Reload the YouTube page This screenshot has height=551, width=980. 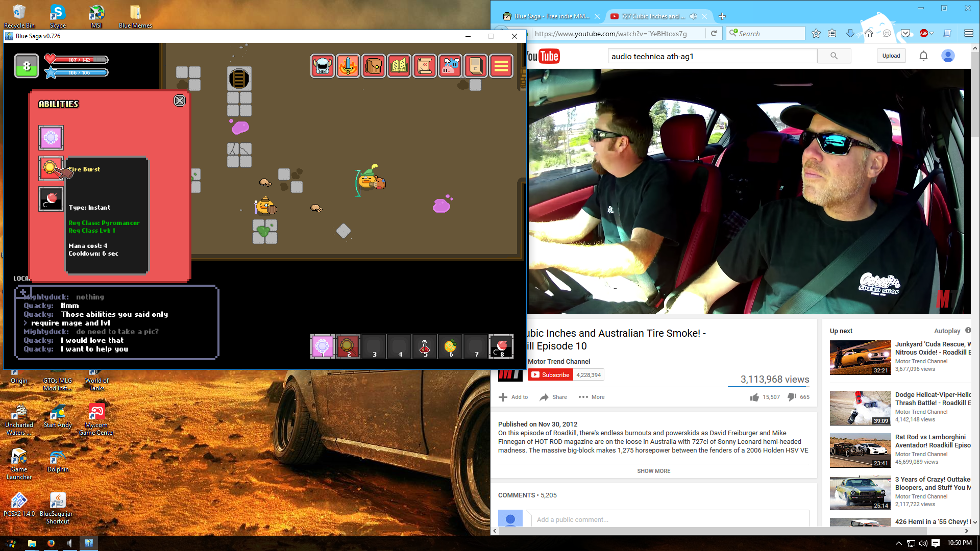(714, 34)
